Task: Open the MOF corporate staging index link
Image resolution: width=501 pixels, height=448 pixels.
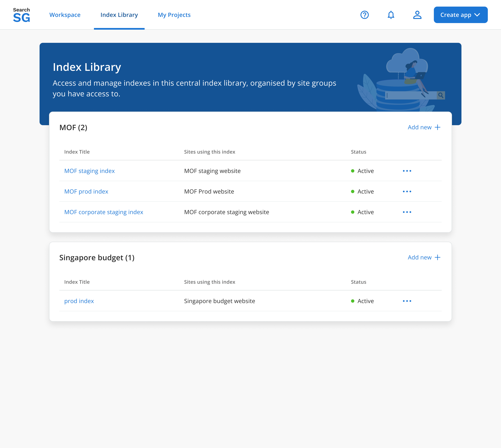Action: [x=104, y=212]
